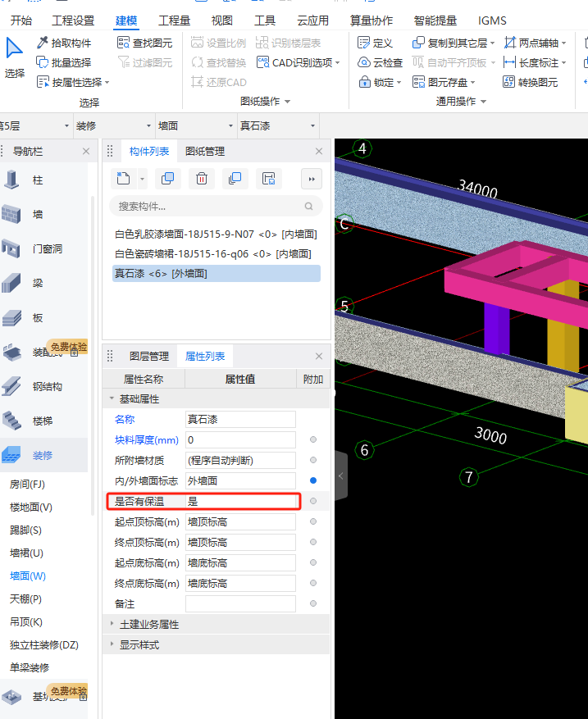588x719 pixels.
Task: Select 白色瓷砖墙裙 component row
Action: click(x=216, y=253)
